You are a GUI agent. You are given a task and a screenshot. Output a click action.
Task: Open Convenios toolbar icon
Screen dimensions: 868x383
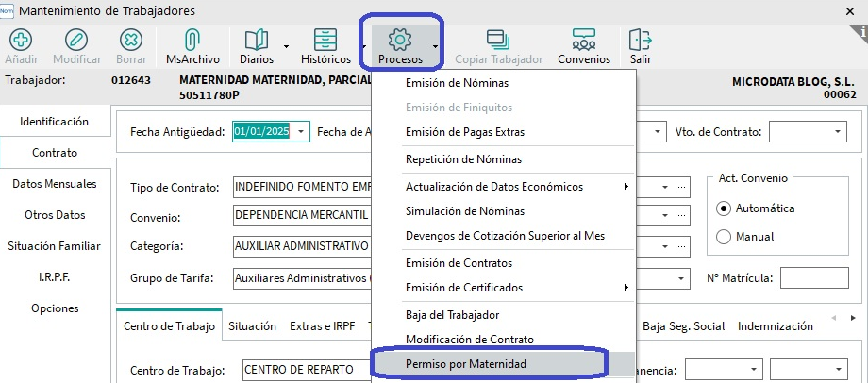coord(583,40)
